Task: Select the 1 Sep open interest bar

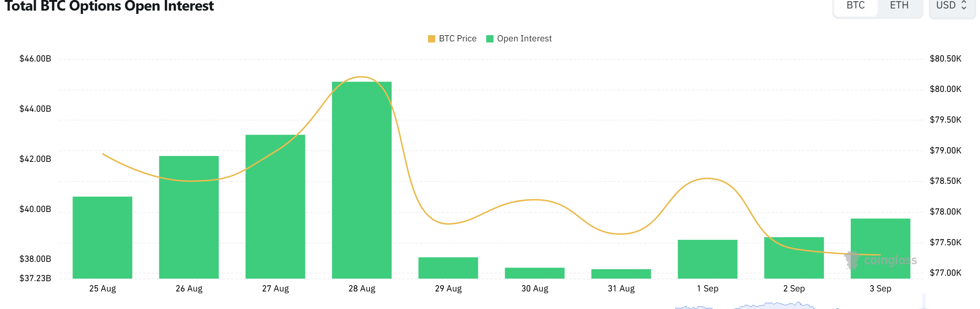Action: 708,259
